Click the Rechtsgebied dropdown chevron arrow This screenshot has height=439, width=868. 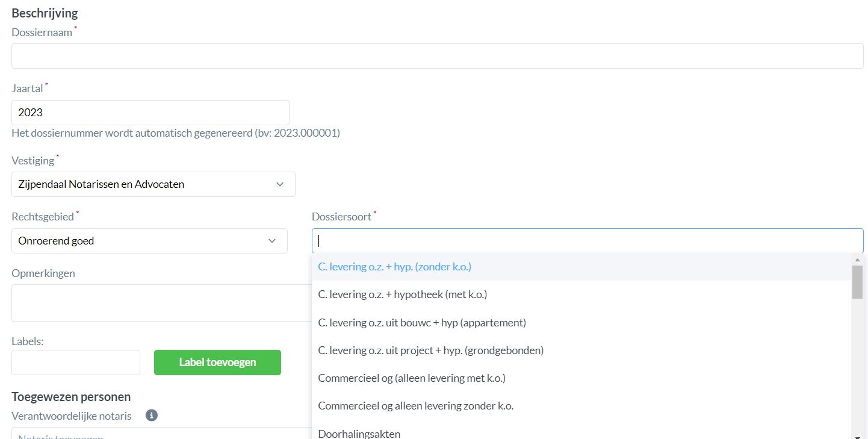272,241
